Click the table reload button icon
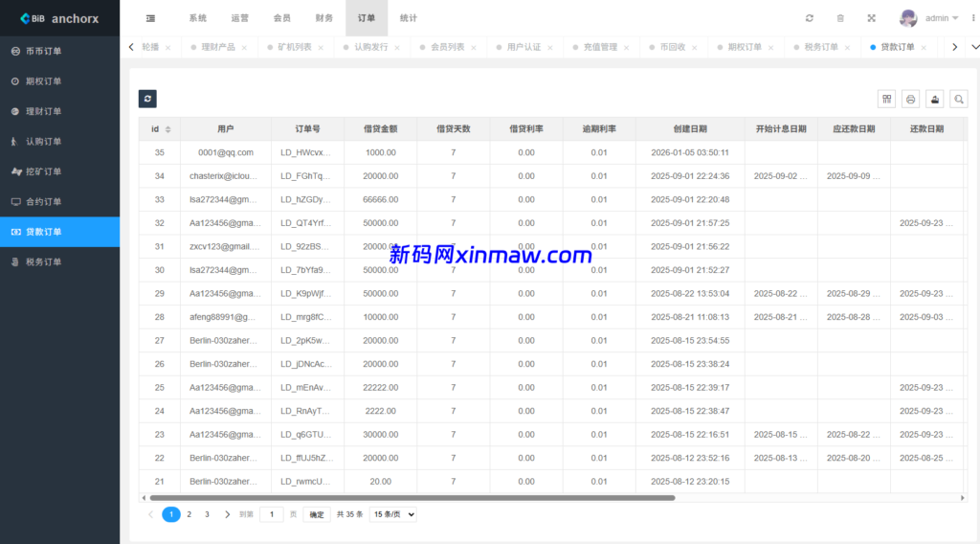 coord(147,99)
